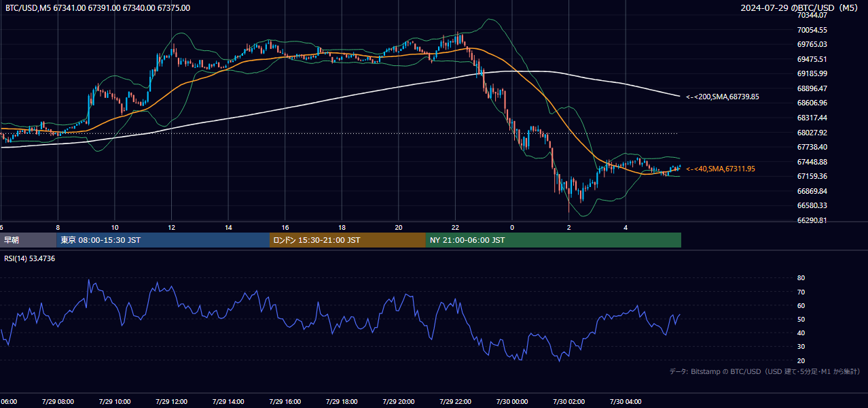
Task: Click price axis label 68606.96
Action: pos(812,103)
